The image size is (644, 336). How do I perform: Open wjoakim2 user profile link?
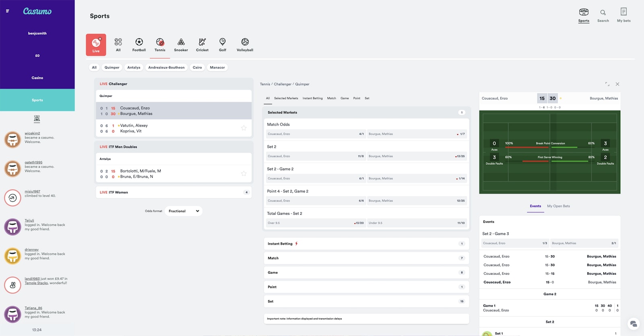click(32, 133)
